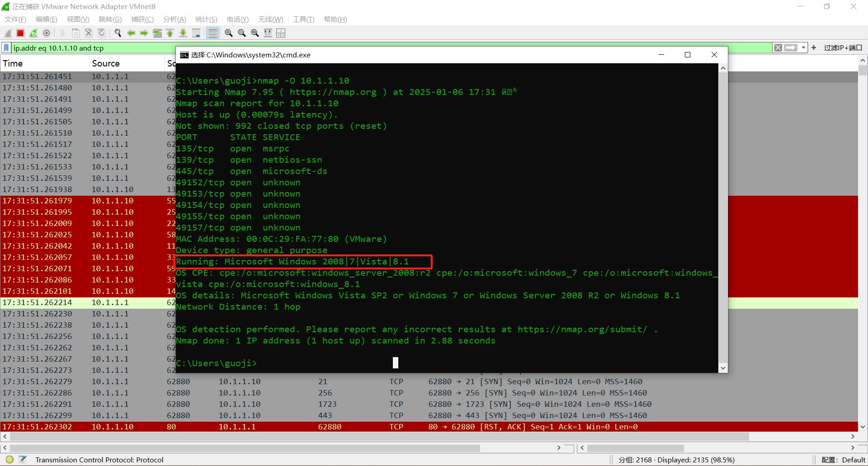868x466 pixels.
Task: Click the start capture shark fin icon
Action: coord(8,33)
